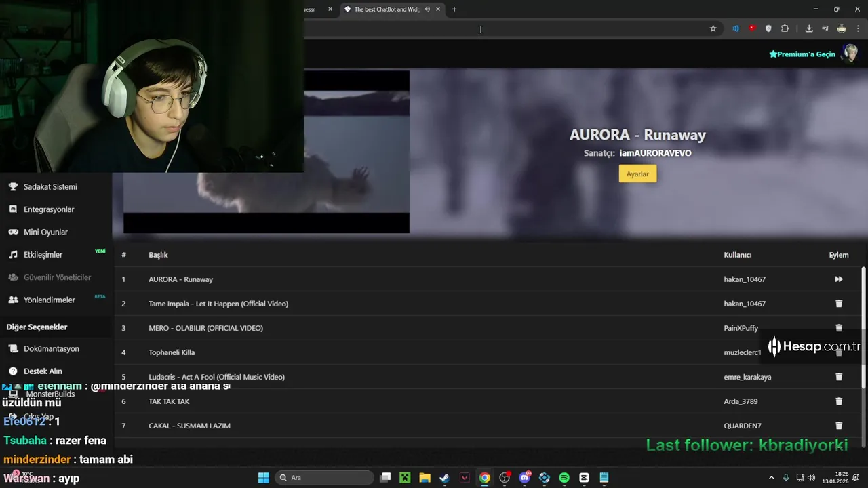Open Steam from the taskbar
The height and width of the screenshot is (488, 868).
pos(444,478)
